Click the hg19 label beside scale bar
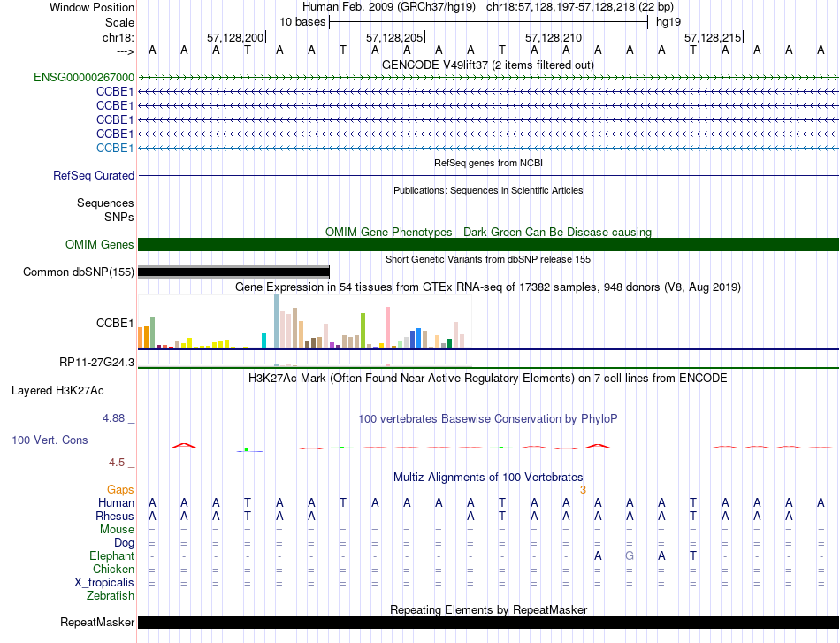Viewport: 840px width, 643px height. (x=668, y=22)
